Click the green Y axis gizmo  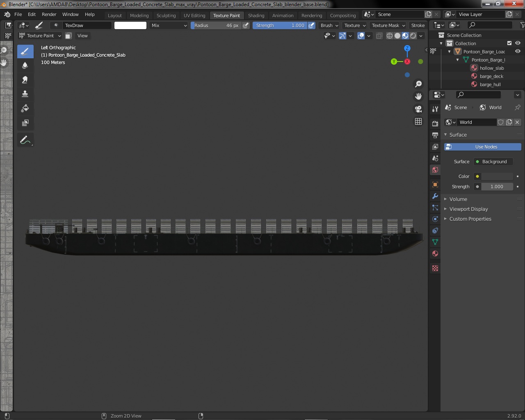point(394,62)
